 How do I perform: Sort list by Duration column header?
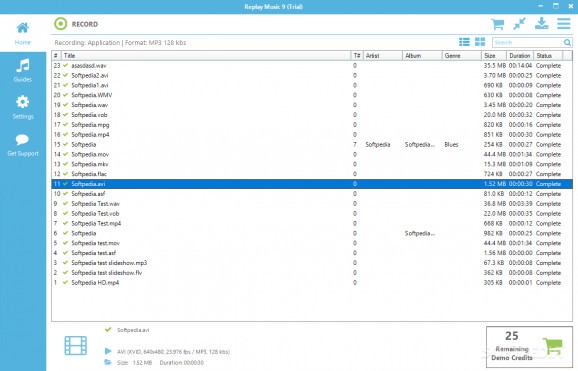pos(520,56)
